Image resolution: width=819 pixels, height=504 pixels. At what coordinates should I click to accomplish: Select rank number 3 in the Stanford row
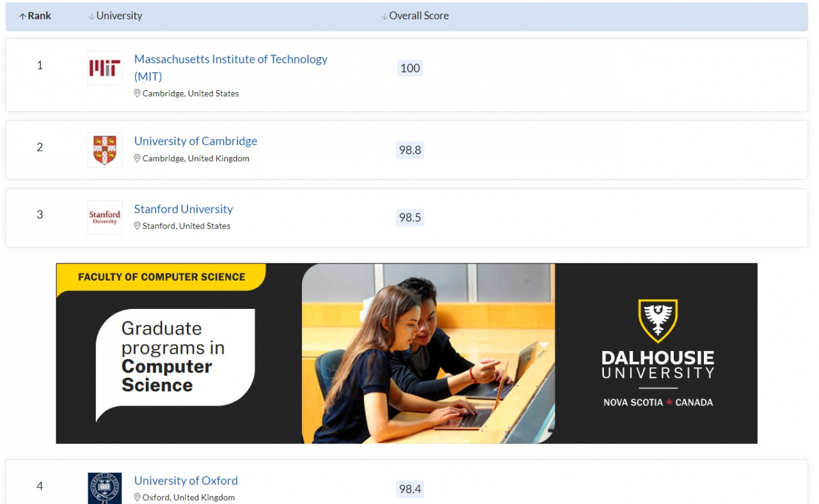pyautogui.click(x=40, y=214)
